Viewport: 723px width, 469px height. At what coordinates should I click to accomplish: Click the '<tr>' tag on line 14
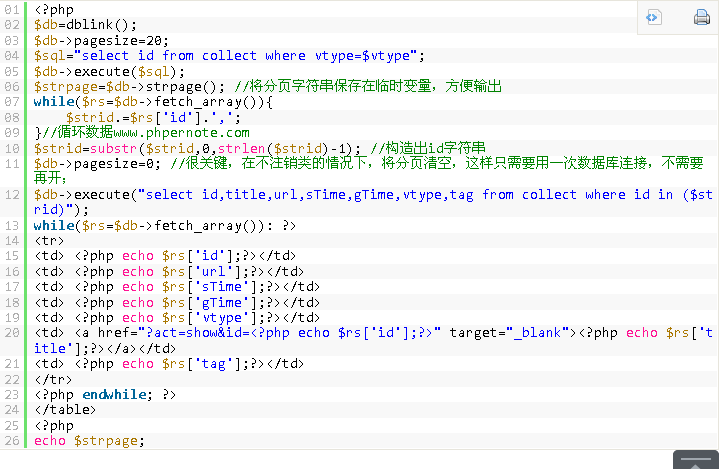pyautogui.click(x=49, y=241)
